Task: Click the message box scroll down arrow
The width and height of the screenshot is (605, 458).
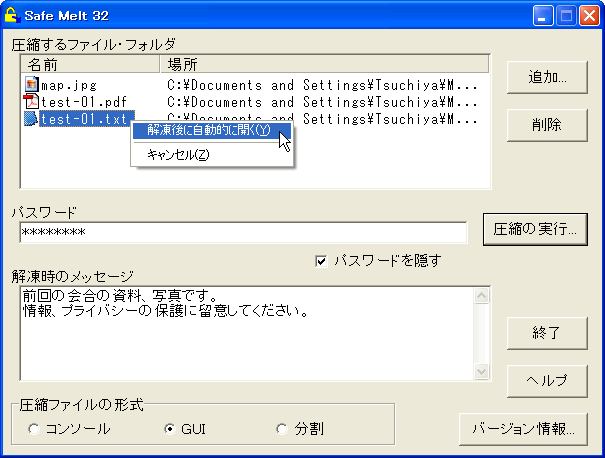Action: [x=482, y=372]
